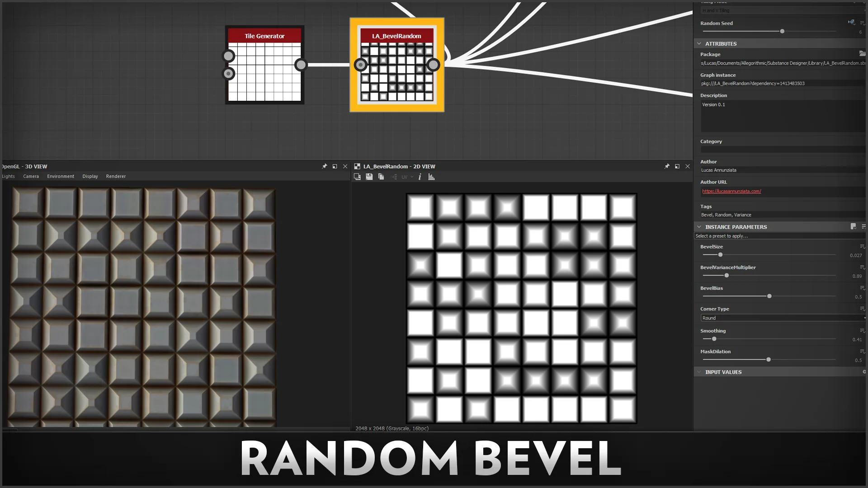The image size is (868, 488).
Task: Click the Tile Generator node to select it
Action: pos(264,65)
